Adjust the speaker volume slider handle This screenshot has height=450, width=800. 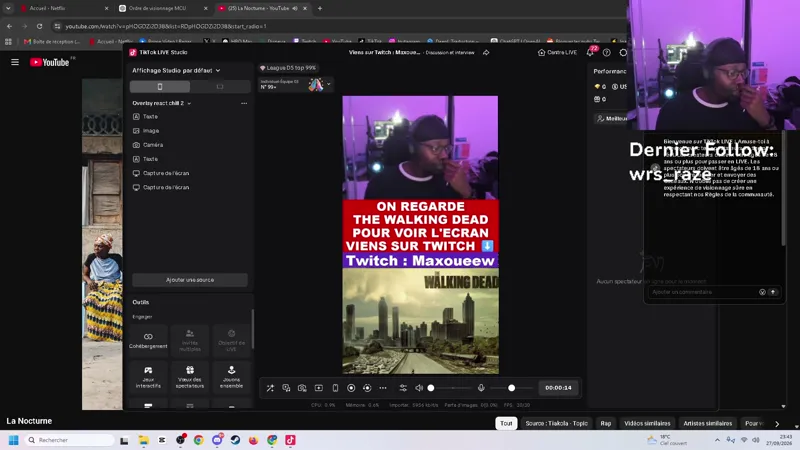point(431,388)
